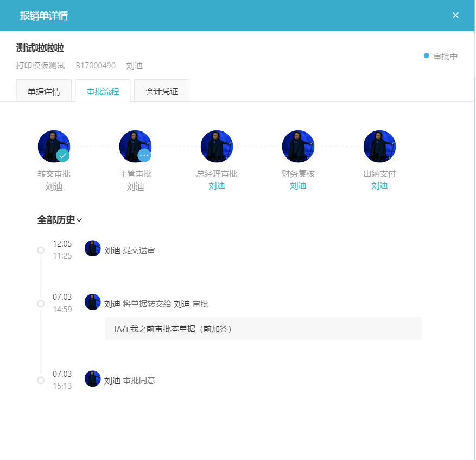Close the 报销单详情 dialog

pos(455,15)
